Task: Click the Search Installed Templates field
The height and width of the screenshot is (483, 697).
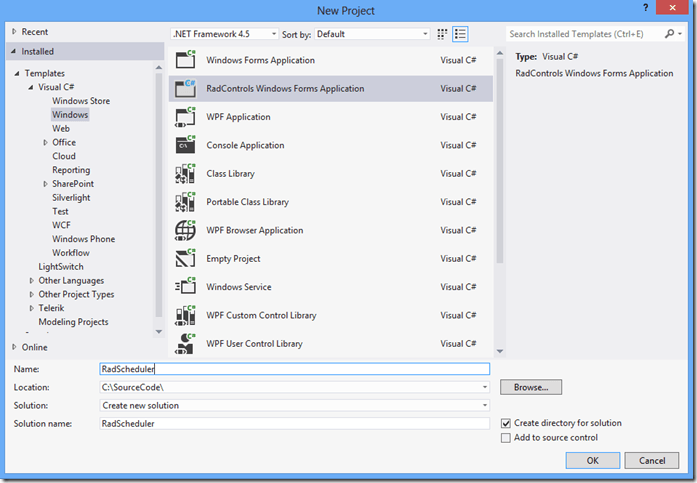Action: click(585, 34)
